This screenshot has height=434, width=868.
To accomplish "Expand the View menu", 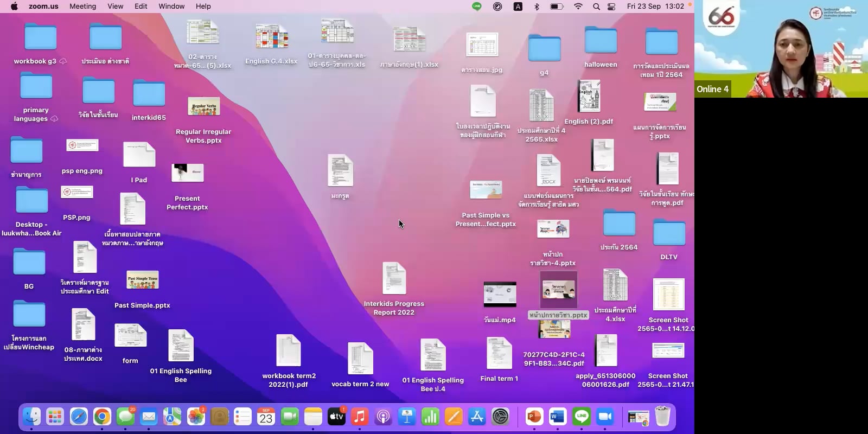I will click(x=115, y=7).
